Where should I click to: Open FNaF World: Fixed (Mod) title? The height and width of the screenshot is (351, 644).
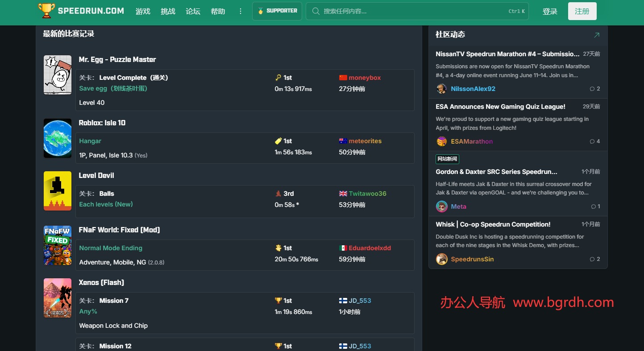119,230
